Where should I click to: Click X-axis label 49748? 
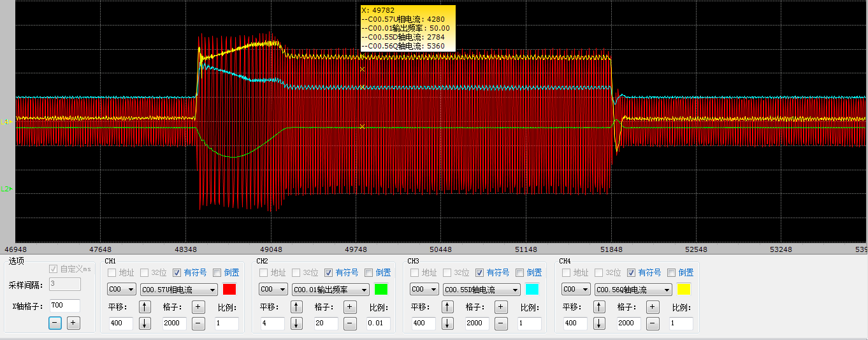pos(356,249)
